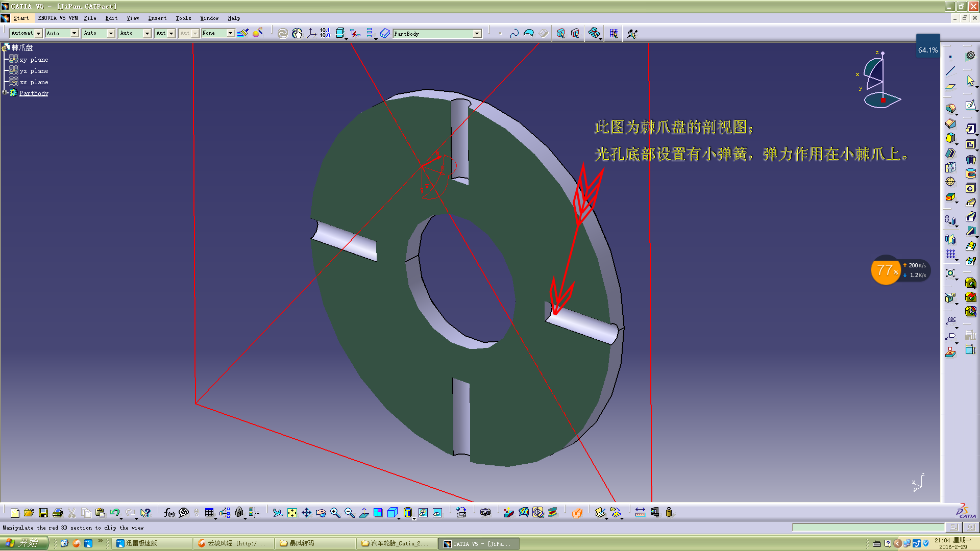
Task: Click the Update All icon
Action: tap(282, 33)
